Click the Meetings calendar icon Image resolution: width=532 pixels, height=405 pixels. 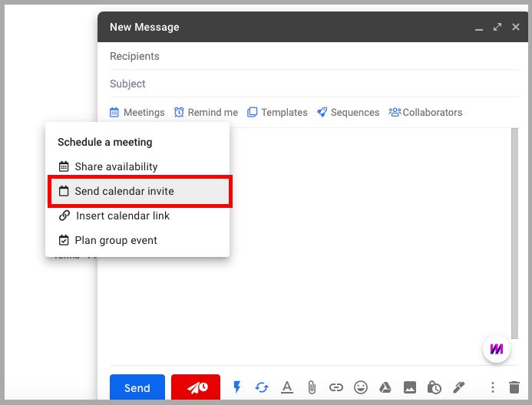pos(114,112)
